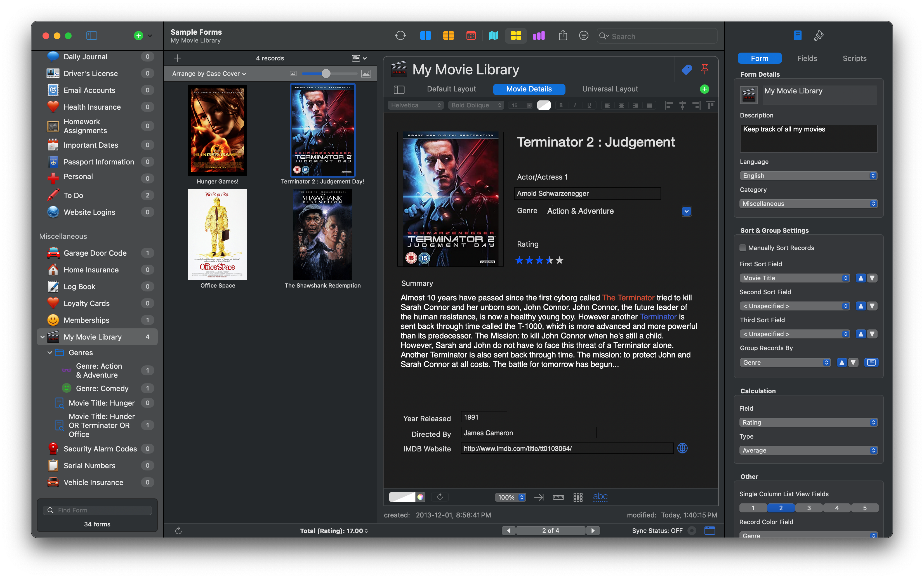This screenshot has width=924, height=579.
Task: Add a new record with plus button
Action: (x=177, y=58)
